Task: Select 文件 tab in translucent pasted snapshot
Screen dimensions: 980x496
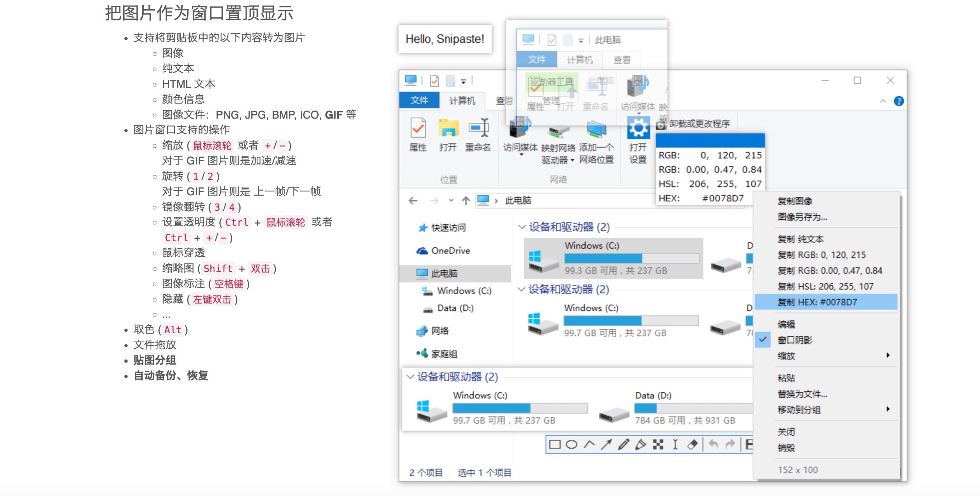Action: tap(537, 59)
